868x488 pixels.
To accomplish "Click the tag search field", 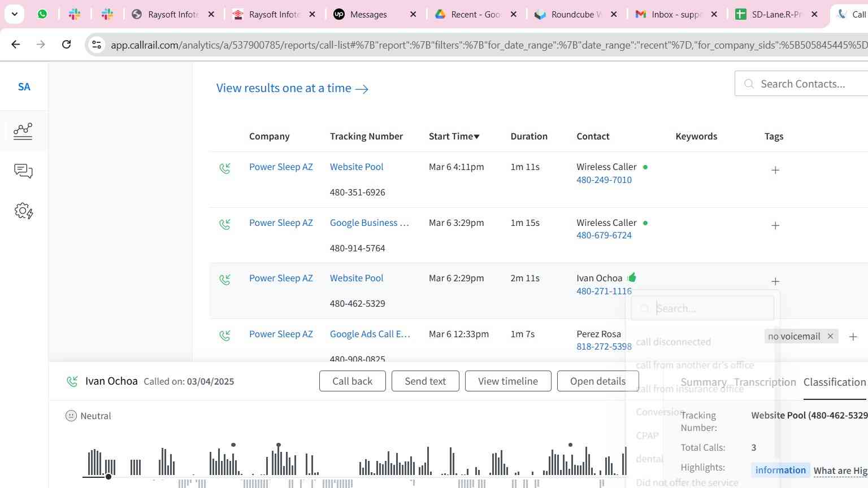I will (x=702, y=308).
